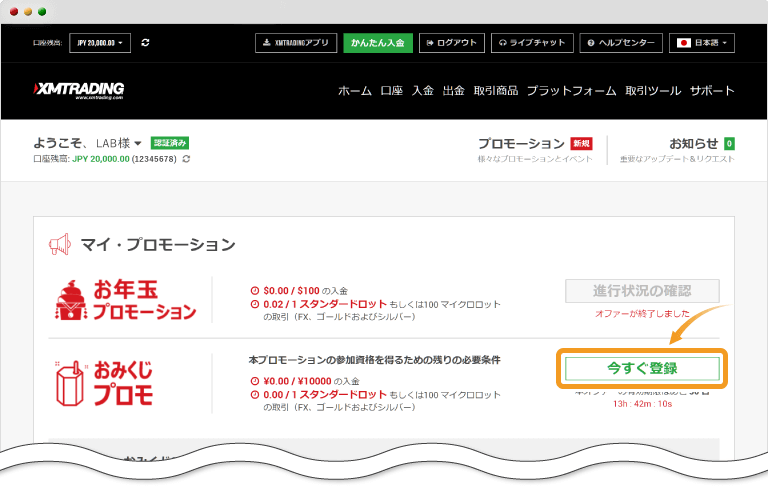Click the おみくじプロモ logo

pos(104,384)
